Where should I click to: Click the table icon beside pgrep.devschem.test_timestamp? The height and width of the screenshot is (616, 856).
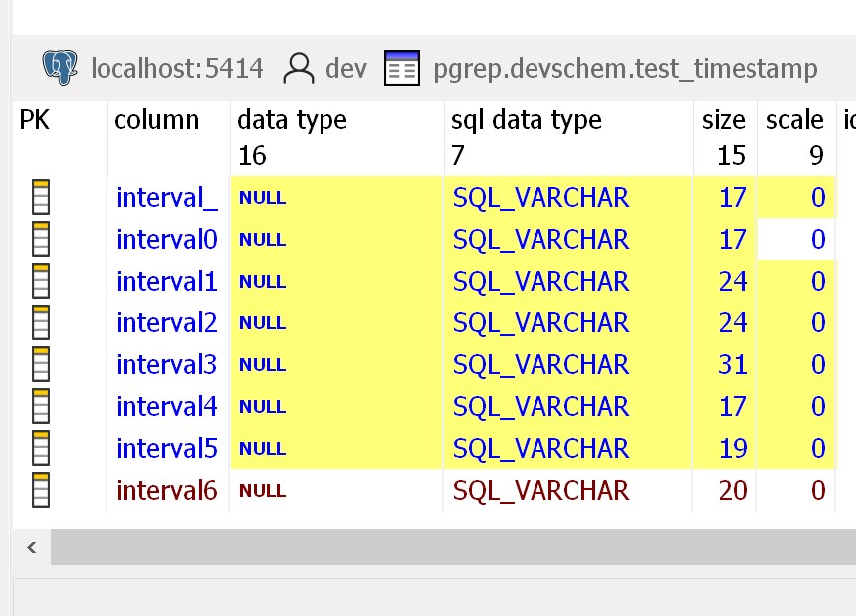click(401, 68)
